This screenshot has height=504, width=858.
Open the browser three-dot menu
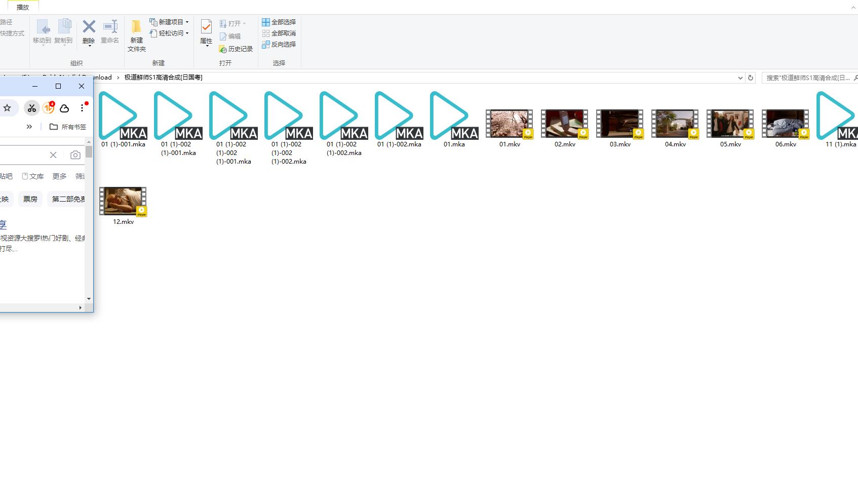[82, 108]
